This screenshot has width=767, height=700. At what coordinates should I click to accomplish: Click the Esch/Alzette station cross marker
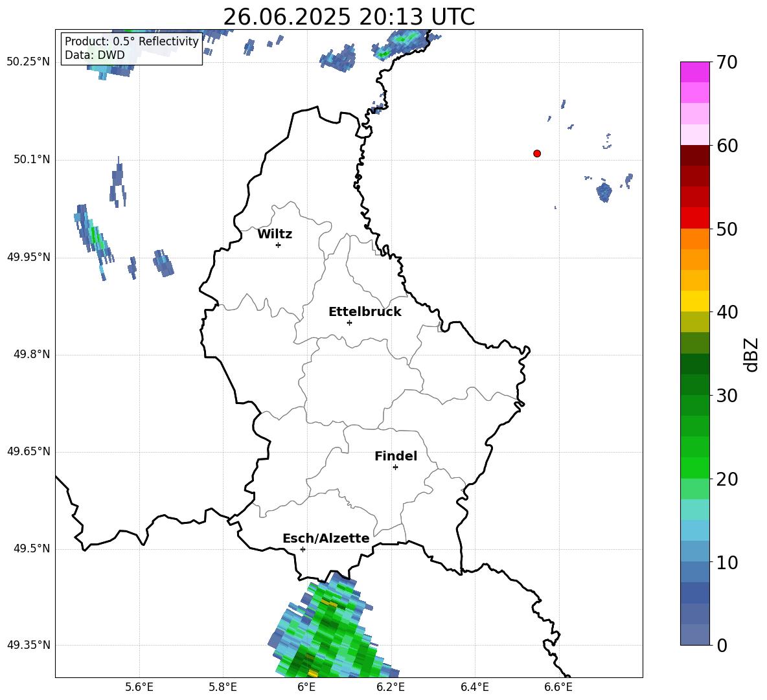click(x=303, y=549)
